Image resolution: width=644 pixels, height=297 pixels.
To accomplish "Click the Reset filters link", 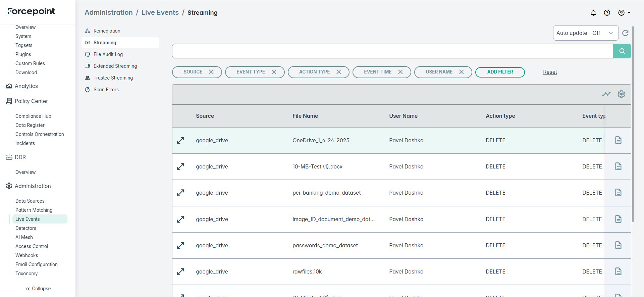I will pos(550,72).
